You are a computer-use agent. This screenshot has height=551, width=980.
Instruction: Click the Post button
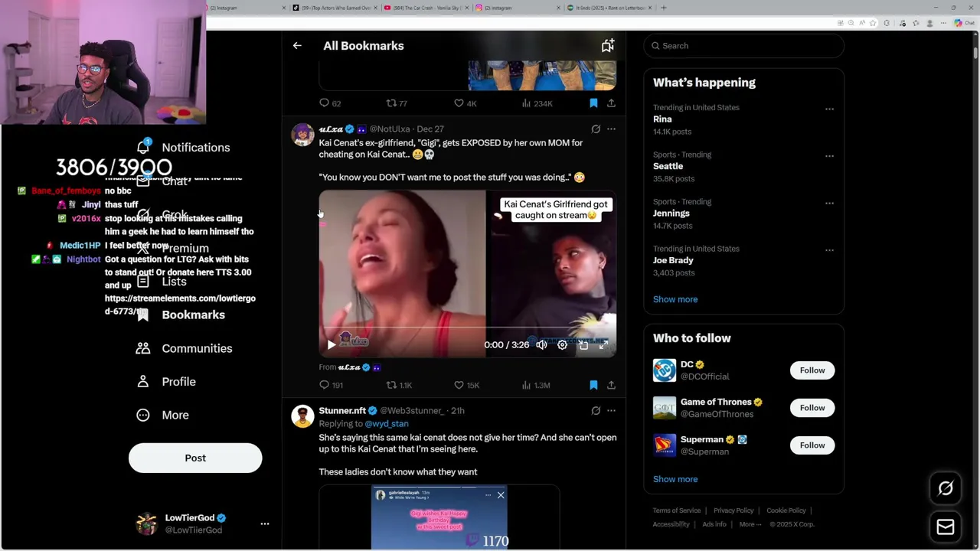[x=195, y=458]
